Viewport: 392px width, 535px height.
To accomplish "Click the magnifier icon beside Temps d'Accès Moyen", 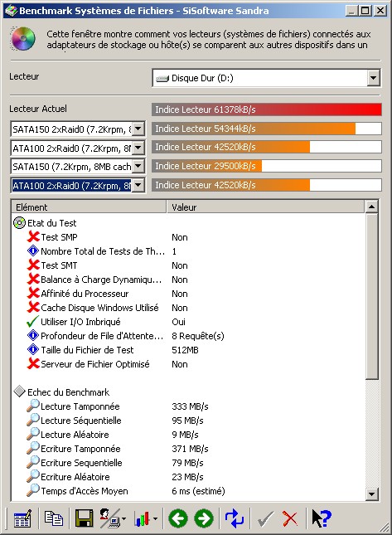I will coord(33,491).
